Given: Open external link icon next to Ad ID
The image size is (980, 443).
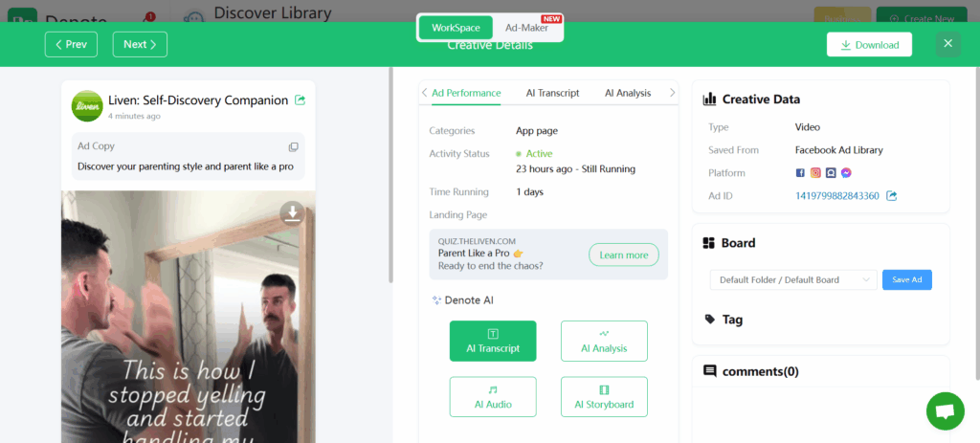Looking at the screenshot, I should [892, 196].
